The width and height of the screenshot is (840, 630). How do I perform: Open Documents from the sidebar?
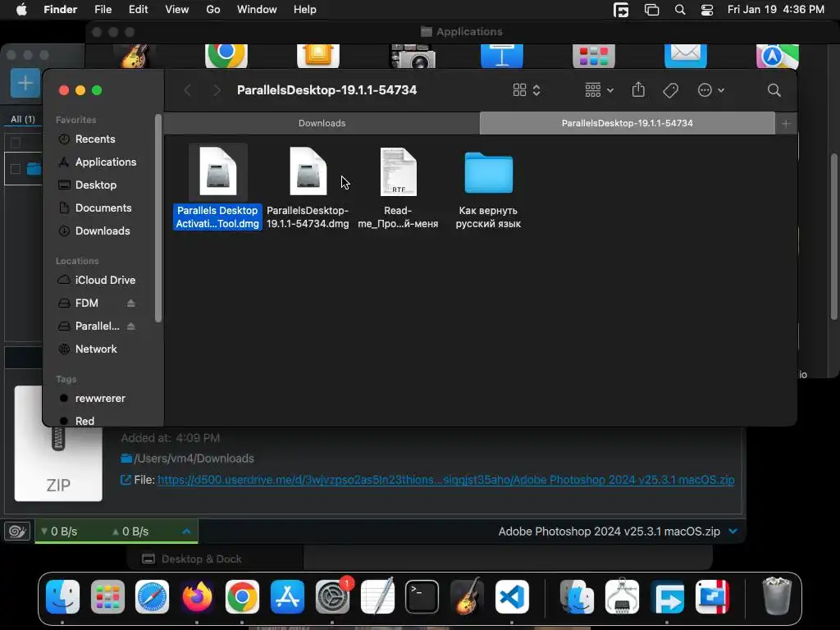coord(103,208)
